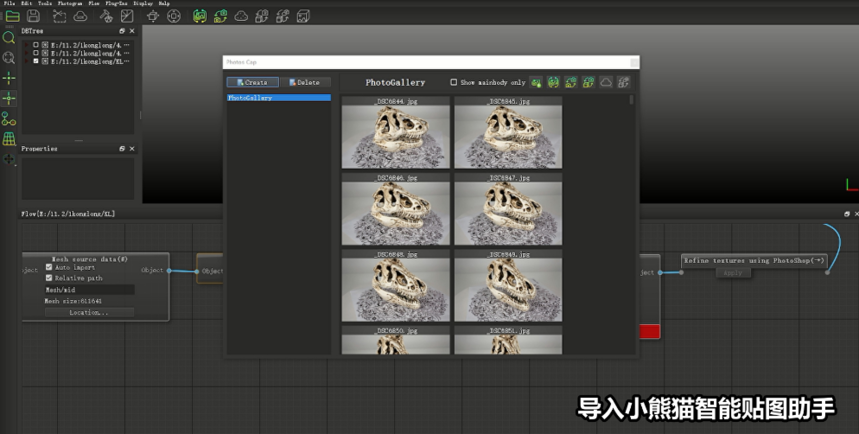
Task: Click the open folder icon in main toolbar
Action: [x=12, y=16]
